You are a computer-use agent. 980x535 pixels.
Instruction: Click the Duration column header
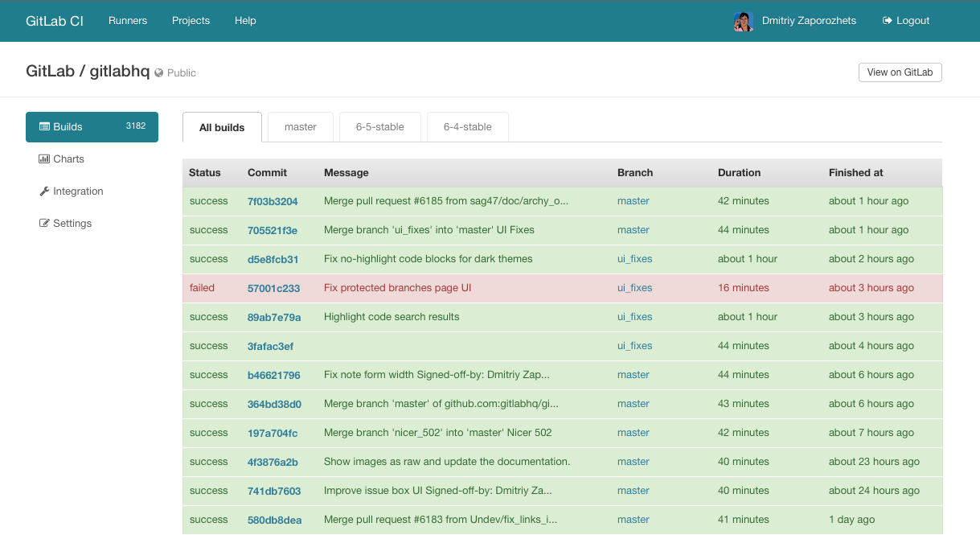(739, 173)
